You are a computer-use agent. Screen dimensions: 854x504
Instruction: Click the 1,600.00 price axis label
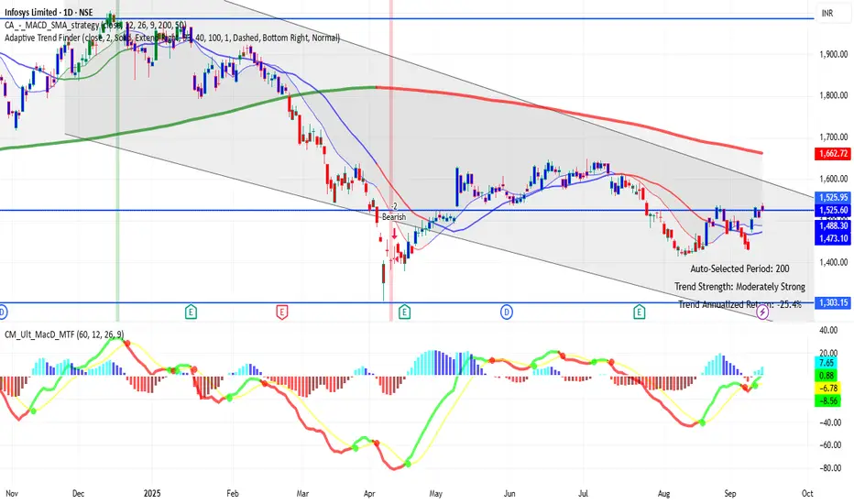tap(833, 179)
